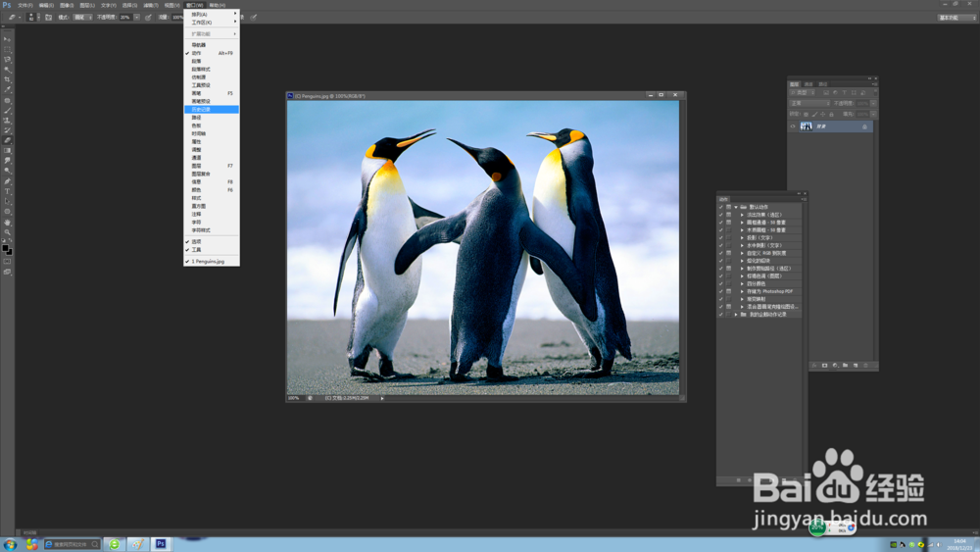This screenshot has height=552, width=980.
Task: Open the Windows Start button
Action: 10,544
